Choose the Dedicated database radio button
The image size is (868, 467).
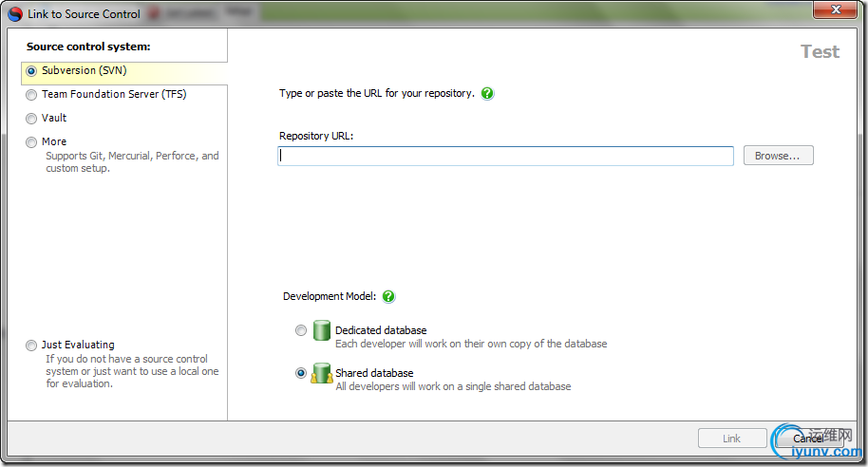click(301, 330)
